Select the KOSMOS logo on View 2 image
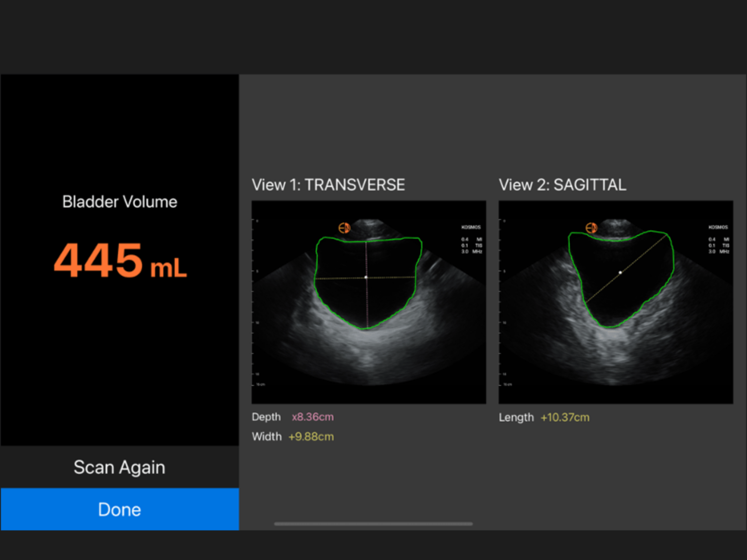This screenshot has height=560, width=747. [x=719, y=226]
